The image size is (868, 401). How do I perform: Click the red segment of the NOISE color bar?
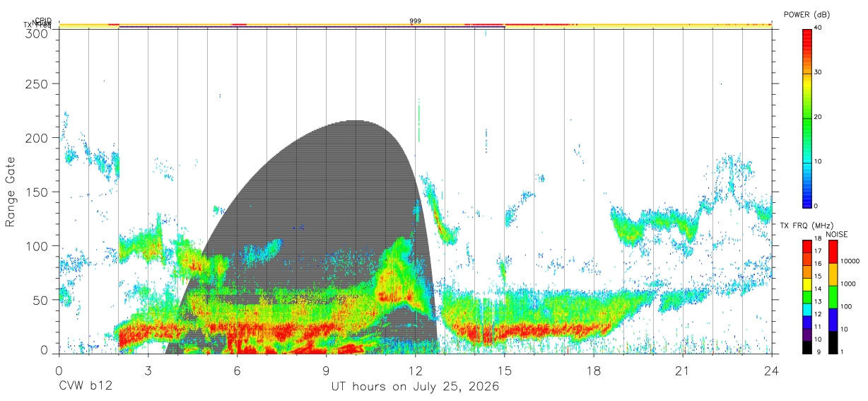pyautogui.click(x=833, y=251)
